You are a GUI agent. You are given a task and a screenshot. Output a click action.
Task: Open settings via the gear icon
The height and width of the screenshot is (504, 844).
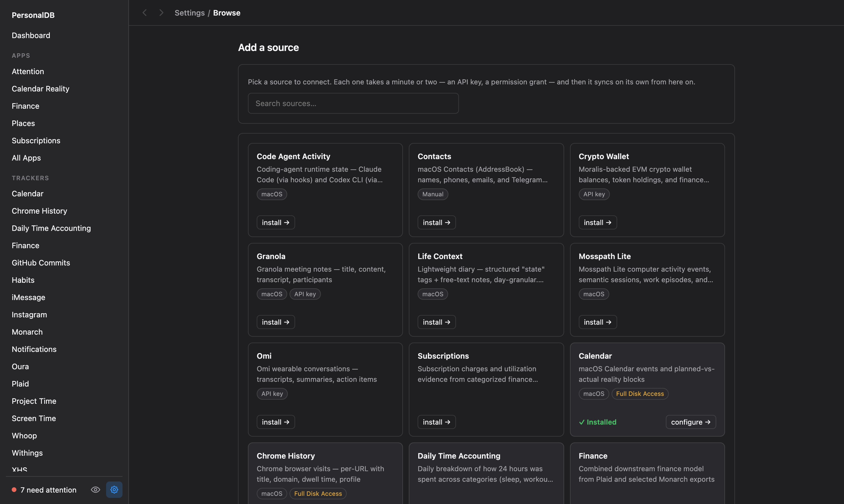[114, 490]
